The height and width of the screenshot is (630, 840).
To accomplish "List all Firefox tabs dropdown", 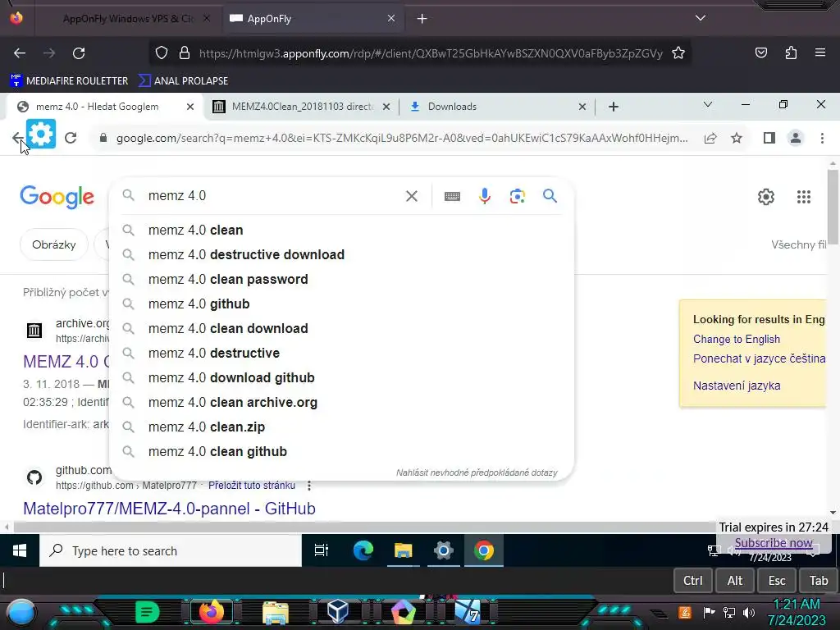I will pos(701,18).
